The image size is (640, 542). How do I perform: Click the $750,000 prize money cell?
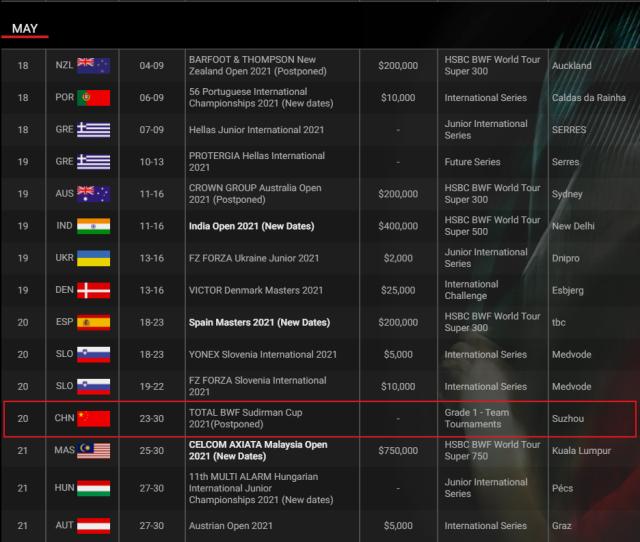click(x=397, y=451)
